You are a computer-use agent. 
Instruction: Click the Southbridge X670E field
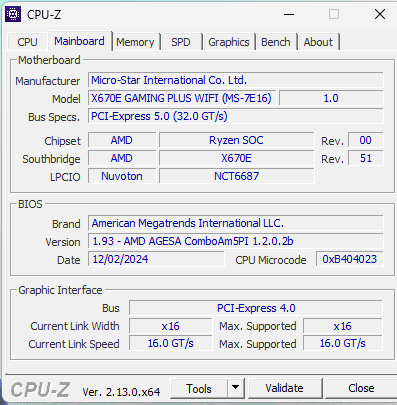point(236,158)
